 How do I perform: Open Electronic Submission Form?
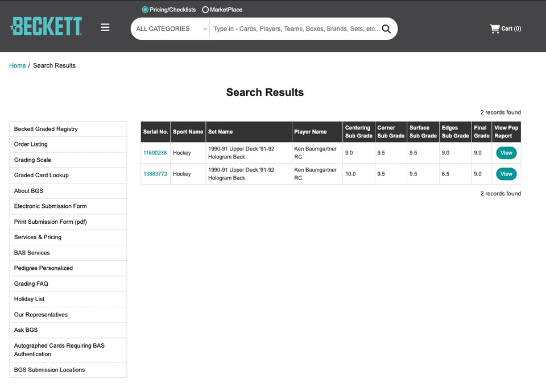click(51, 206)
